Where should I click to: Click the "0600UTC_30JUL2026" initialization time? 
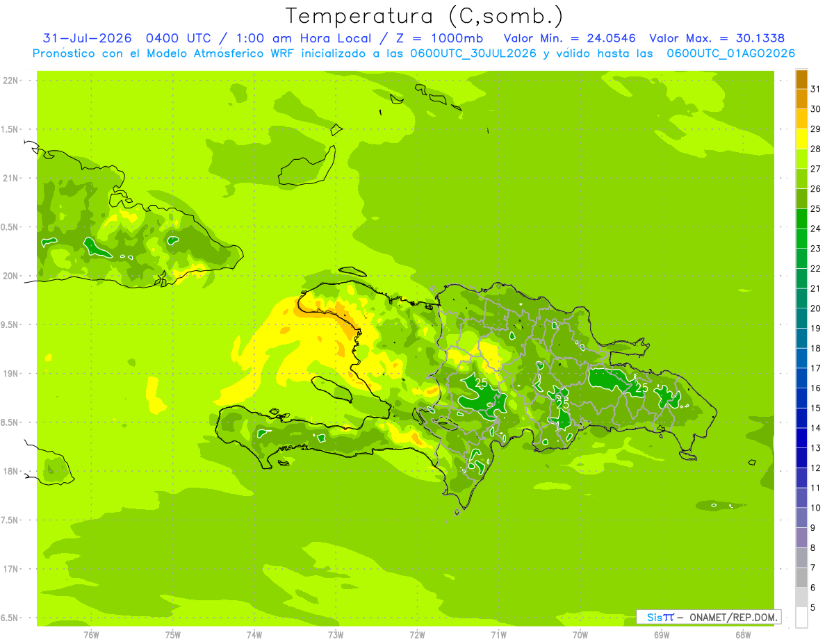click(x=473, y=53)
